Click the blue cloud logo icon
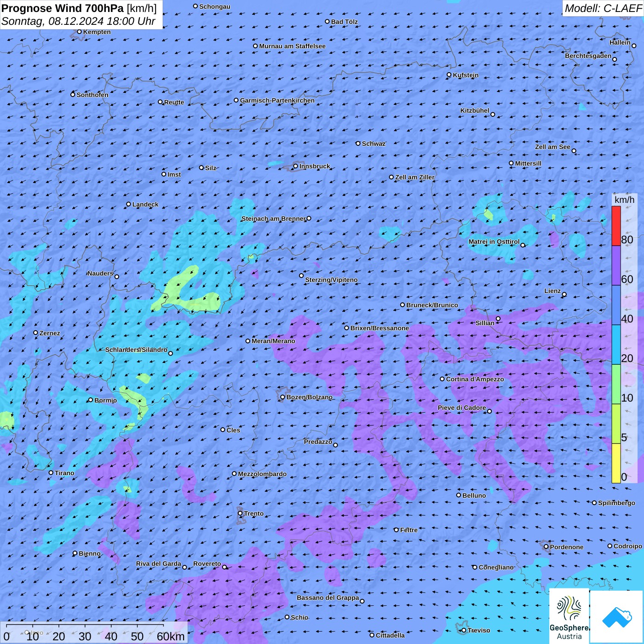644x644 pixels. click(617, 617)
